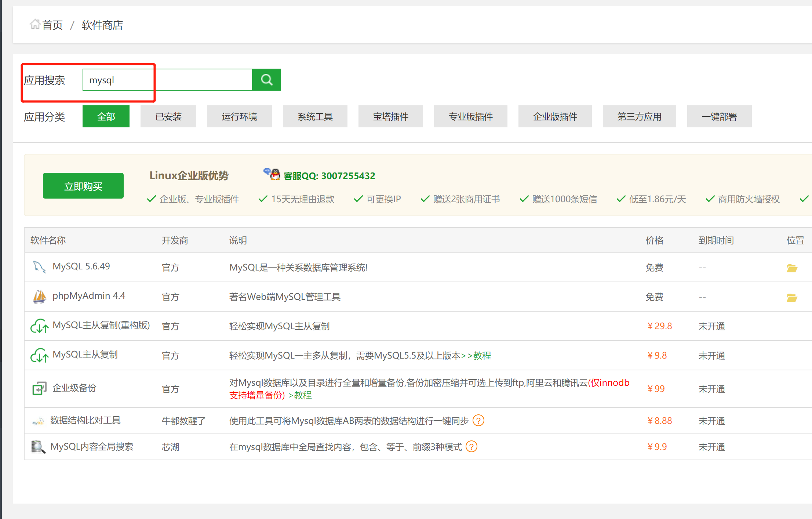Click the 数据结构比对工具 software name
The image size is (812, 519).
click(x=85, y=420)
